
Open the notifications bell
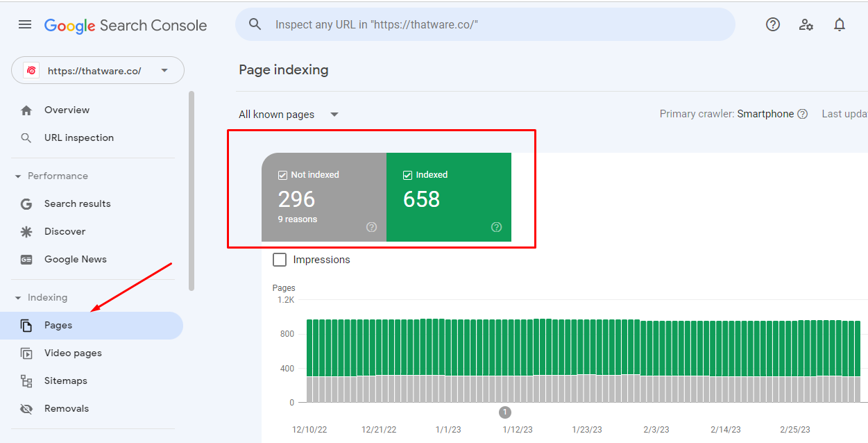click(840, 25)
